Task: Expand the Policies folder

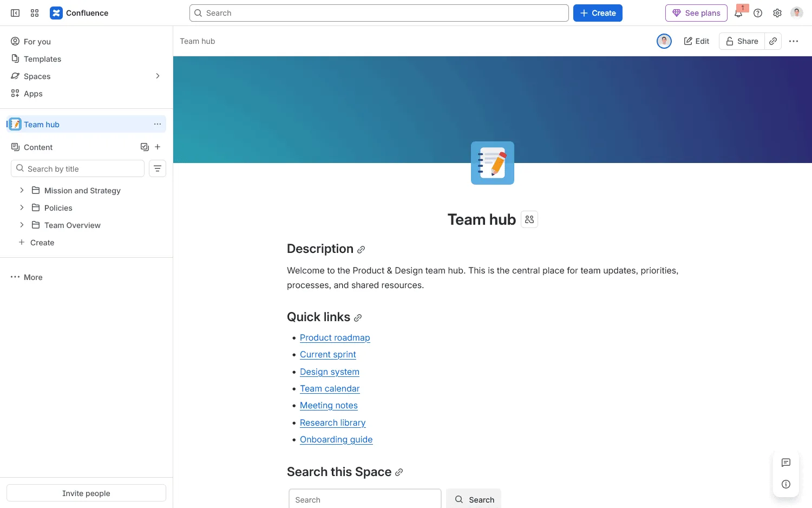Action: pos(22,207)
